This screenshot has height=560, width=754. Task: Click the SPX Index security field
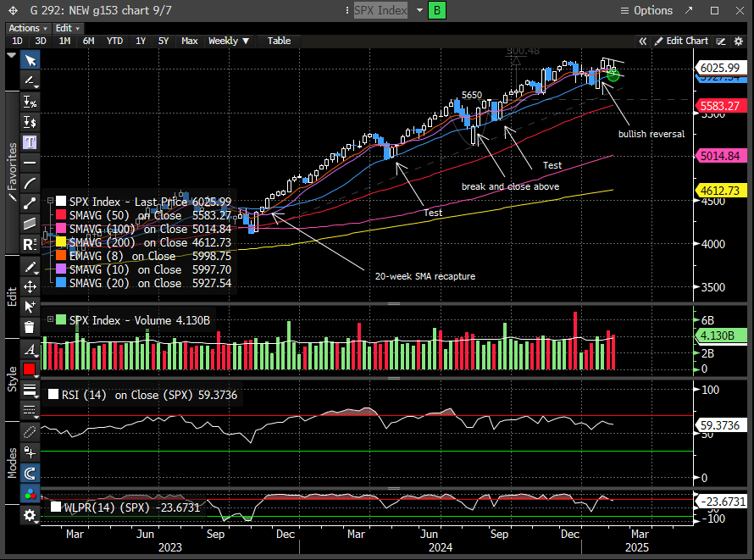pos(380,10)
